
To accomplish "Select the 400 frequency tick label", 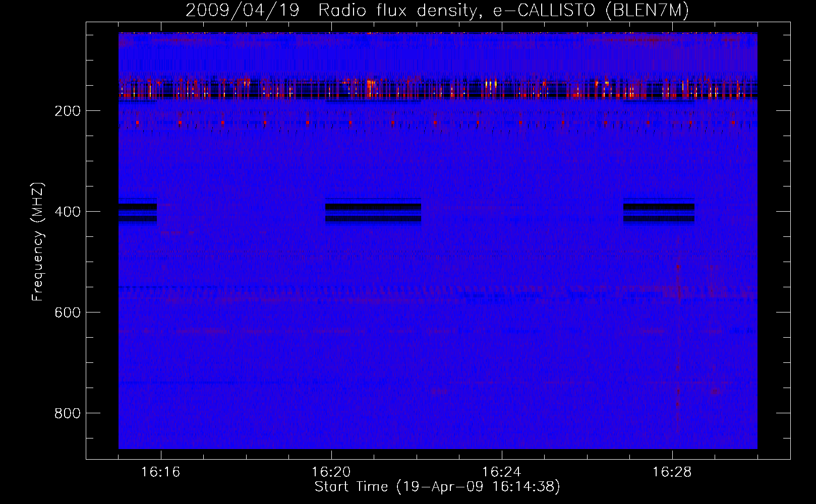I will 67,212.
